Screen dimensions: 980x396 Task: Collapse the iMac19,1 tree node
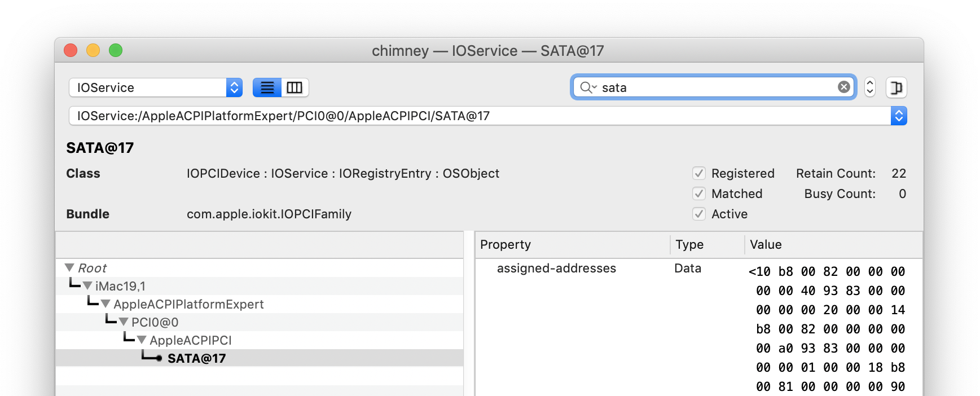[x=87, y=285]
